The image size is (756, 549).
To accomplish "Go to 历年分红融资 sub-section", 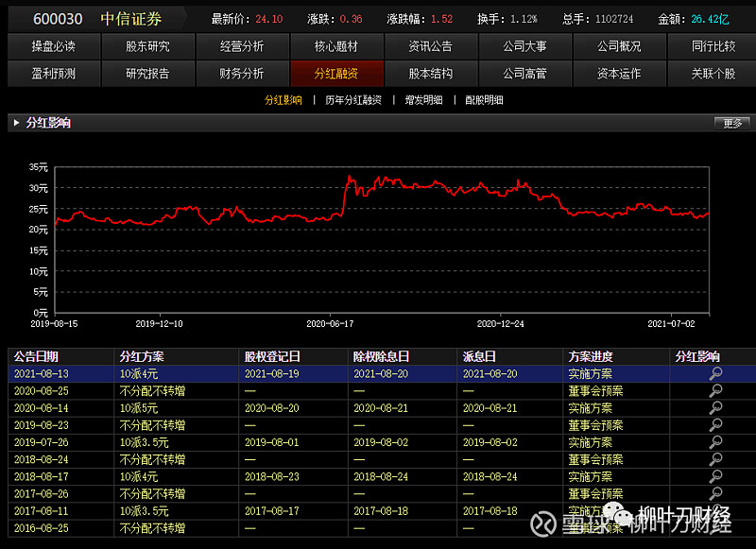I will click(353, 100).
